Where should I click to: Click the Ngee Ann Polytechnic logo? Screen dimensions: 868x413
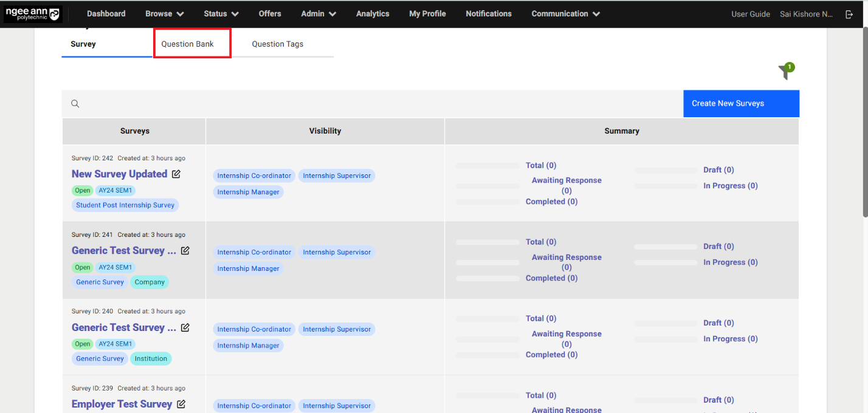coord(33,14)
